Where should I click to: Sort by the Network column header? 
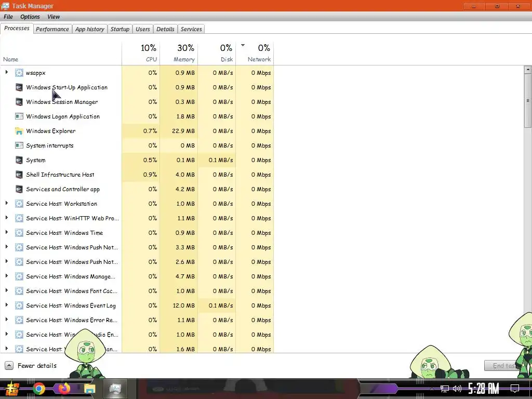pos(255,54)
